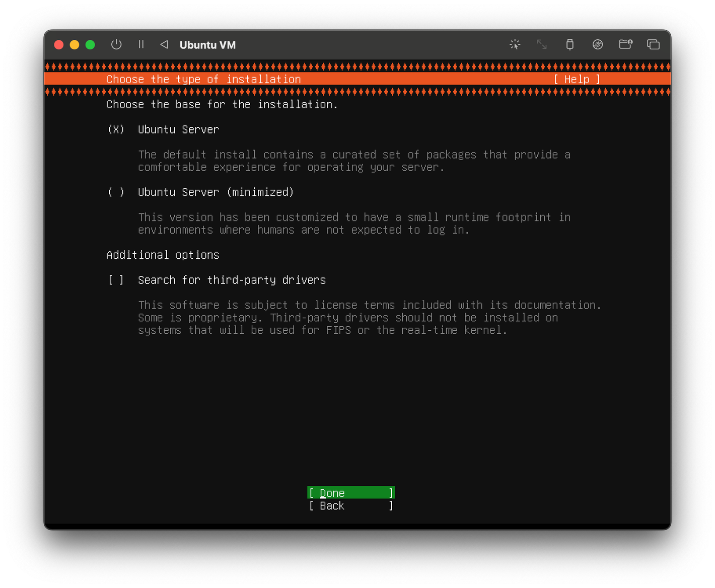Maximize the Ubuntu VM window
Viewport: 715px width, 588px height.
[90, 45]
